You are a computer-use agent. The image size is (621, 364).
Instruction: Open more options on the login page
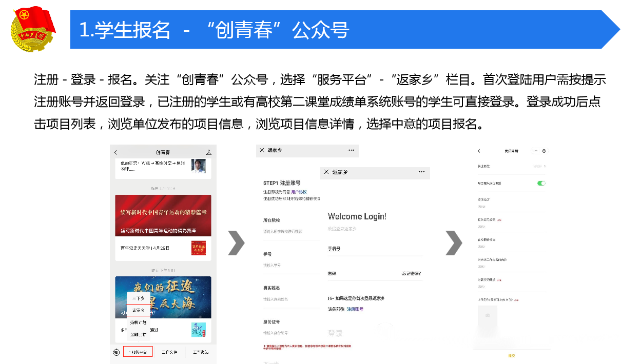click(x=421, y=172)
